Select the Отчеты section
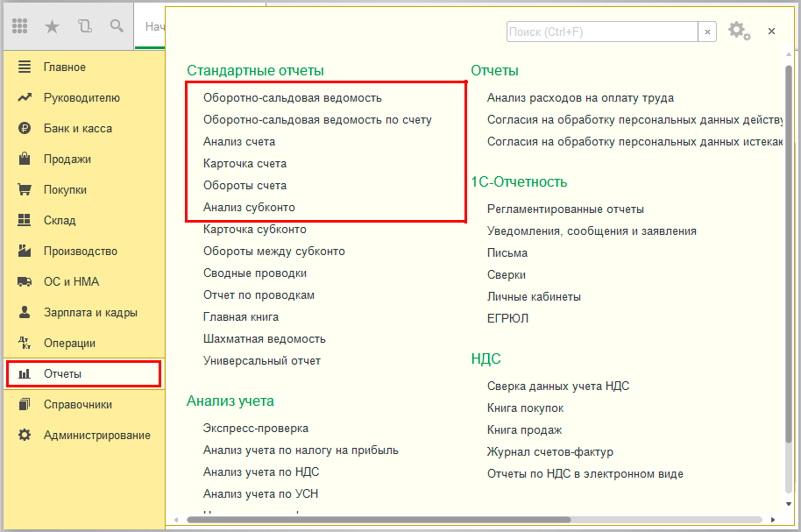The width and height of the screenshot is (801, 532). (62, 373)
